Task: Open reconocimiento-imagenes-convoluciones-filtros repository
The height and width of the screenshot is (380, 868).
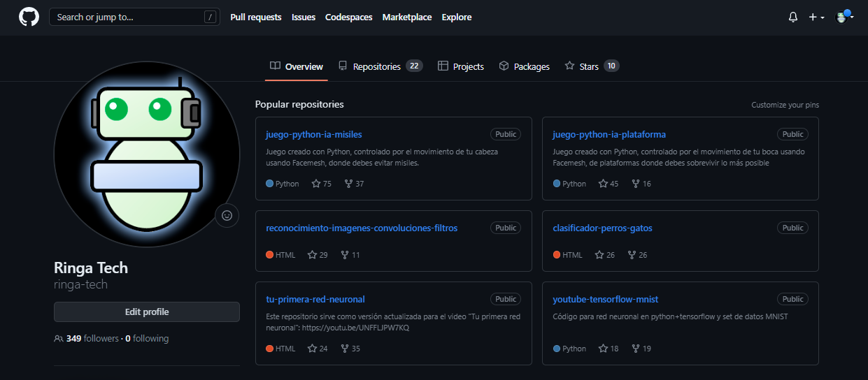Action: [362, 228]
